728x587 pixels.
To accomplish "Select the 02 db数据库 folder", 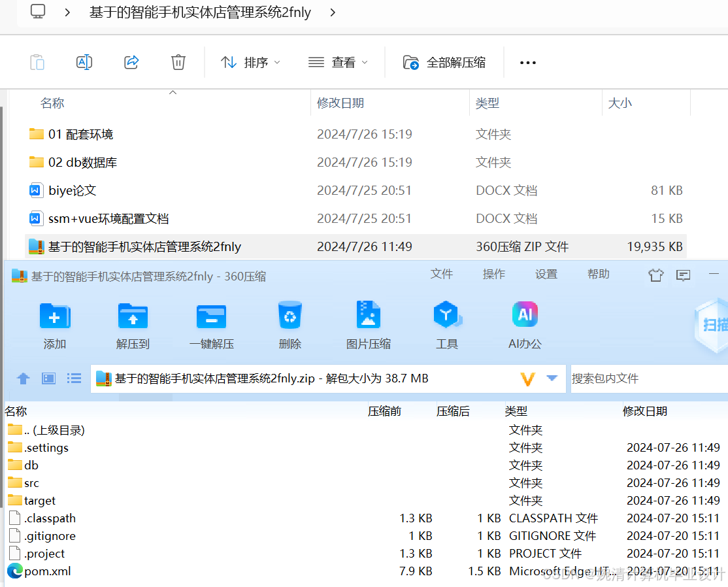I will (356, 162).
